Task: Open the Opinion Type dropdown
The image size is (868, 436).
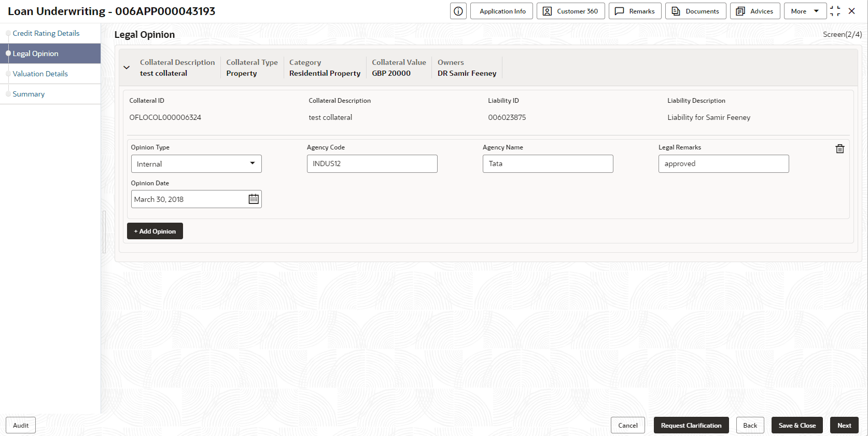Action: [x=196, y=163]
